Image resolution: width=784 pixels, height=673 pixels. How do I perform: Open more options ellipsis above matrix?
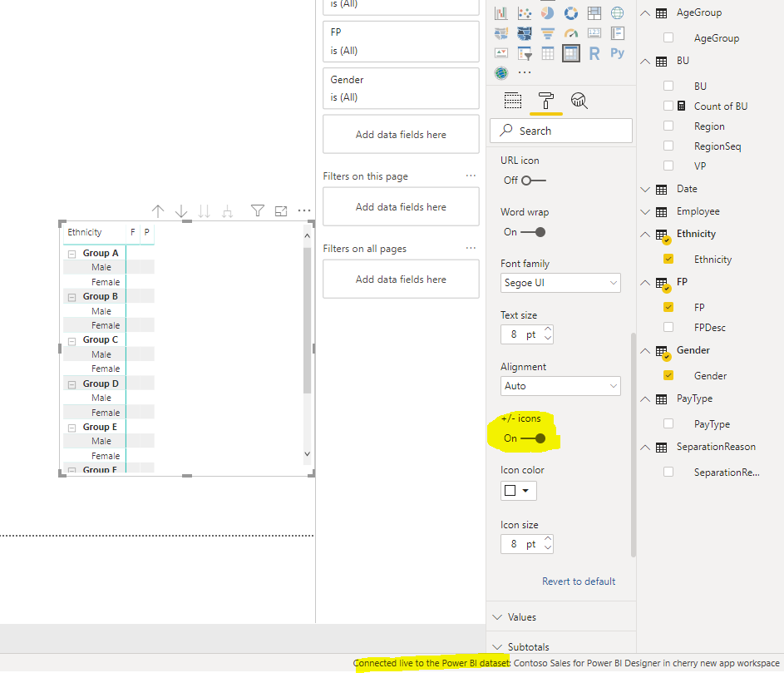304,210
